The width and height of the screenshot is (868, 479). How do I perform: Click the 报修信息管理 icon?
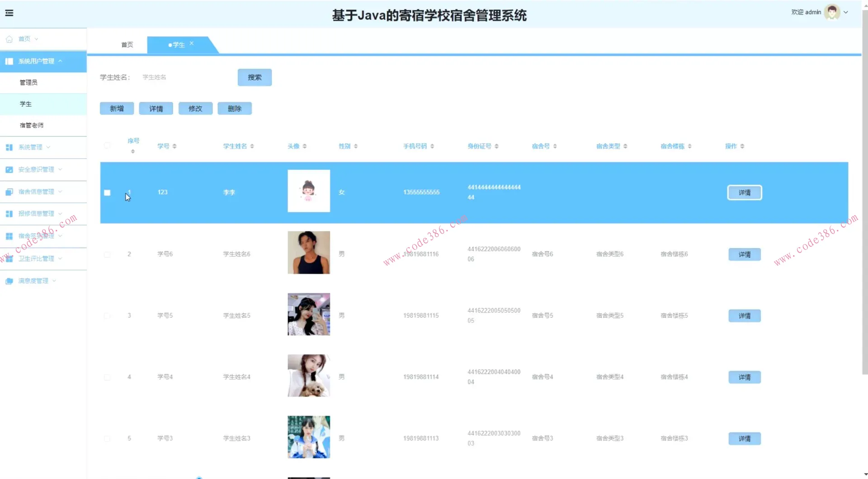click(x=9, y=213)
